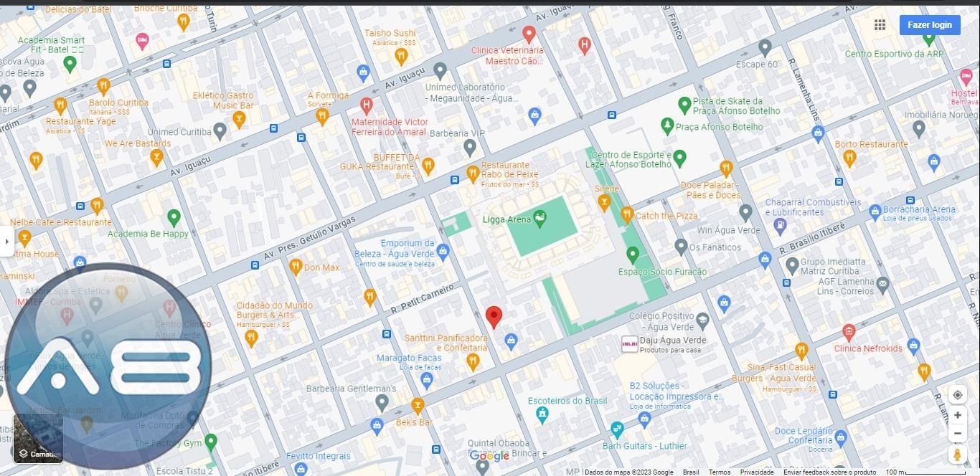Select the Sirene bar marker

[604, 203]
